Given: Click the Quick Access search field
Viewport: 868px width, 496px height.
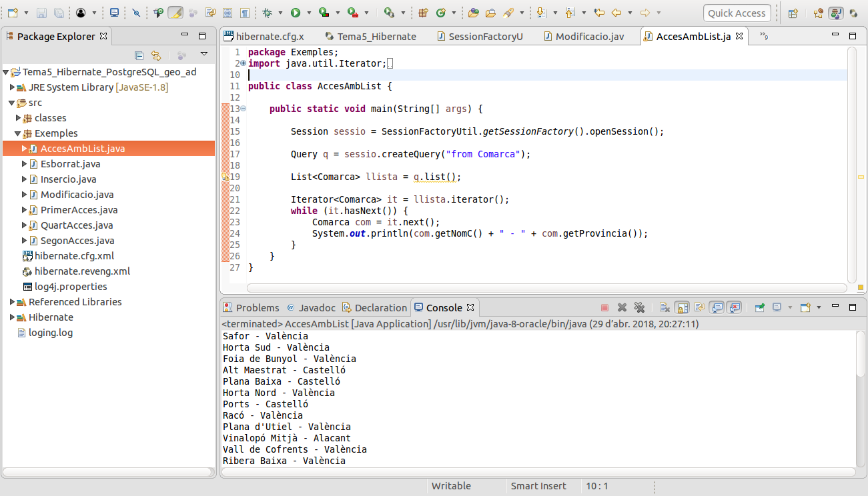Looking at the screenshot, I should click(737, 13).
